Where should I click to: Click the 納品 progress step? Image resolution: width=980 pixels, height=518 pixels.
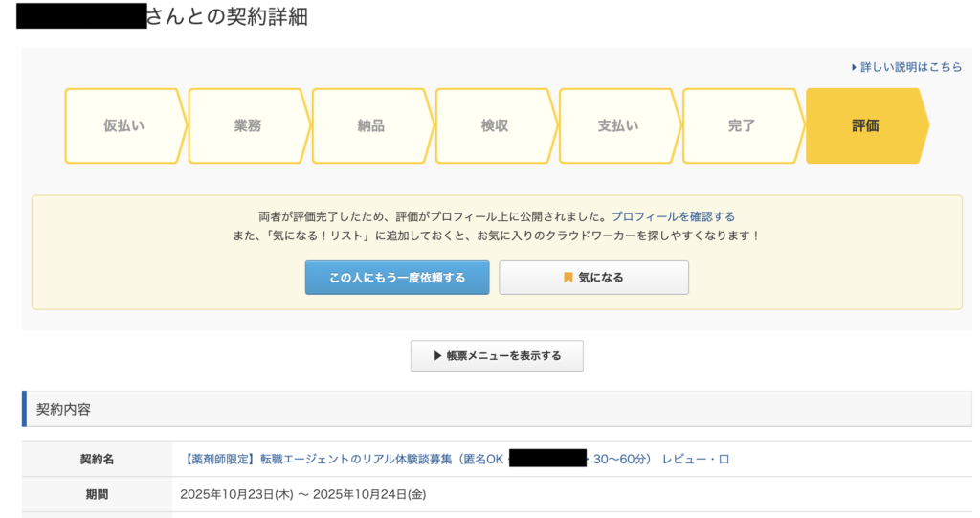[371, 126]
